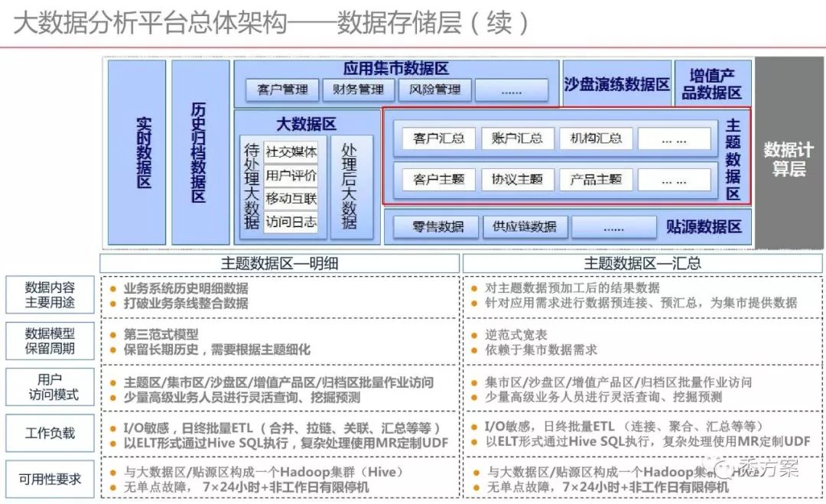The width and height of the screenshot is (826, 504).
Task: Click 少量高级业务人员 bullet in 汇总 column
Action: tap(603, 397)
